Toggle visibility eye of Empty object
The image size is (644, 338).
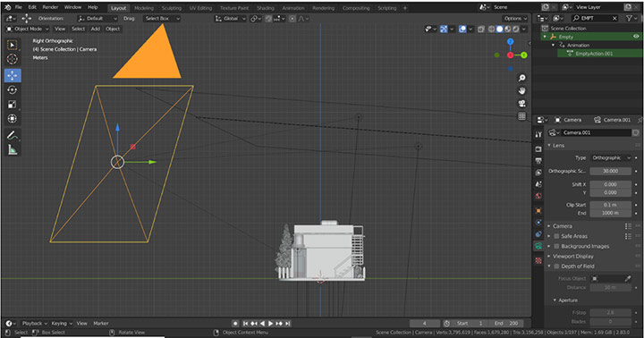636,37
